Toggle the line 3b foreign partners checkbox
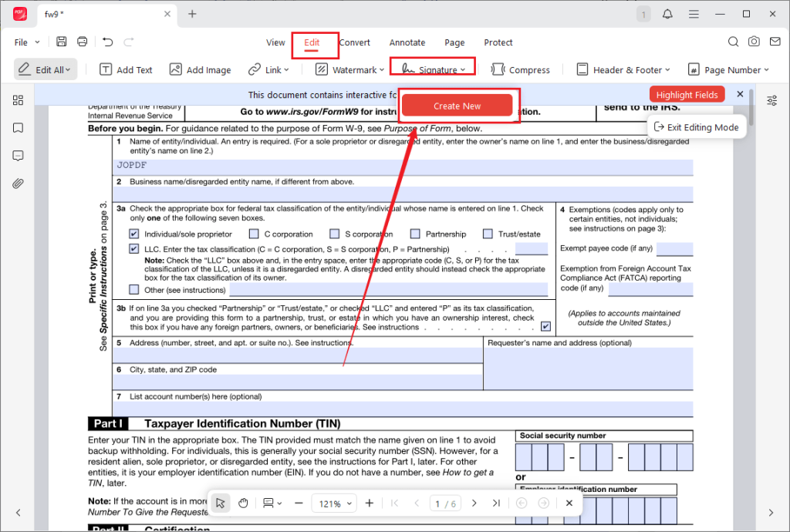 [545, 326]
